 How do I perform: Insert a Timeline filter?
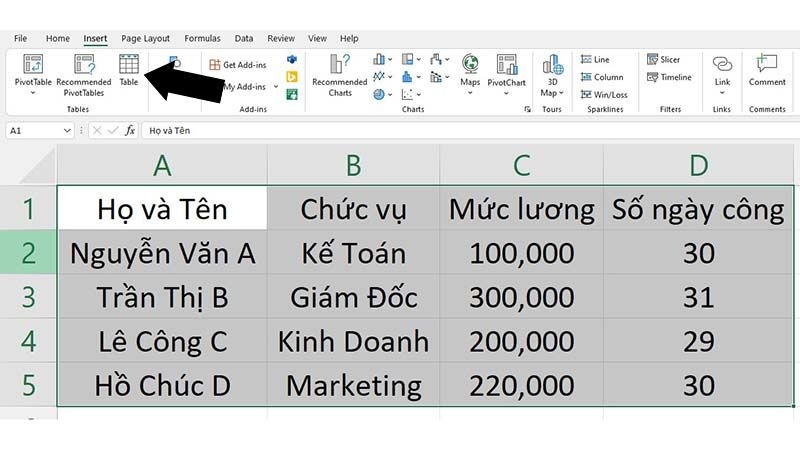click(669, 77)
